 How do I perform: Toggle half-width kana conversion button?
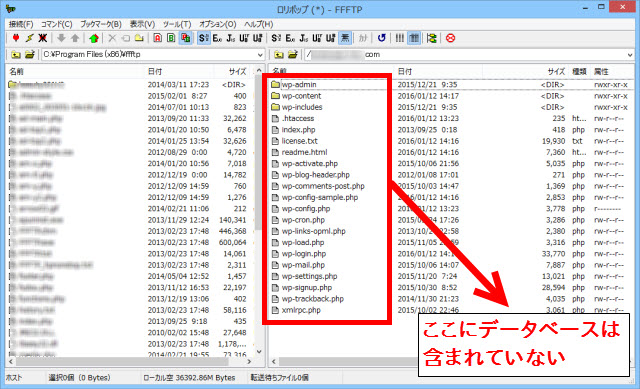(362, 38)
